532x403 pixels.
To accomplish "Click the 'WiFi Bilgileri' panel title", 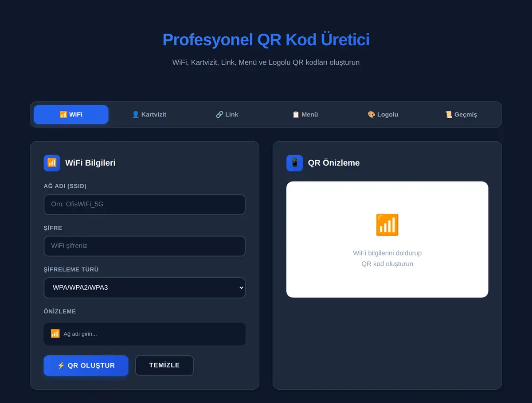I will pyautogui.click(x=90, y=163).
